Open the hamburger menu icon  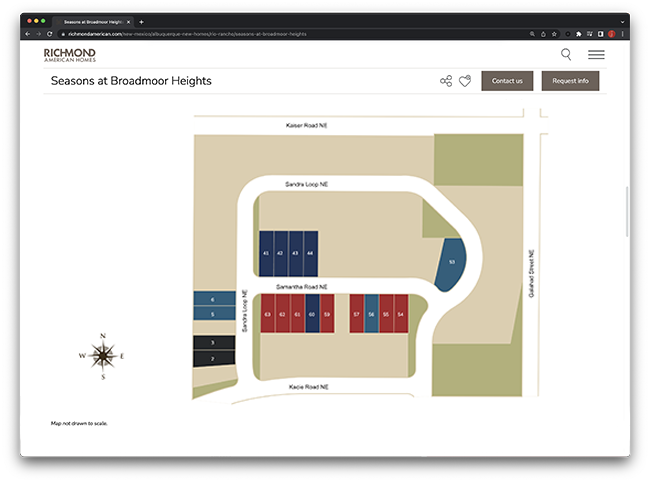tap(596, 54)
